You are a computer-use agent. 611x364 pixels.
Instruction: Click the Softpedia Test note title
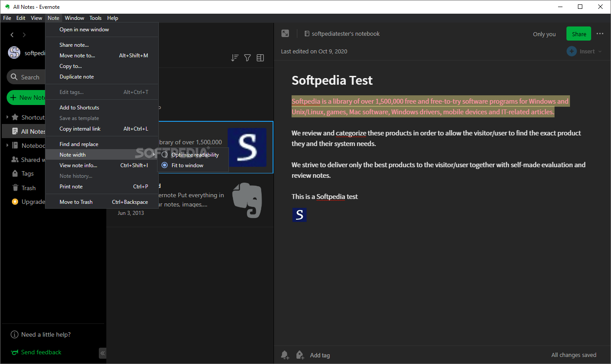pos(332,80)
